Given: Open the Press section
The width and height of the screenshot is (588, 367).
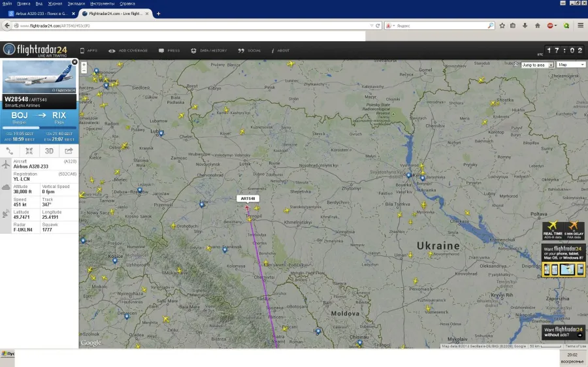Looking at the screenshot, I should 169,50.
